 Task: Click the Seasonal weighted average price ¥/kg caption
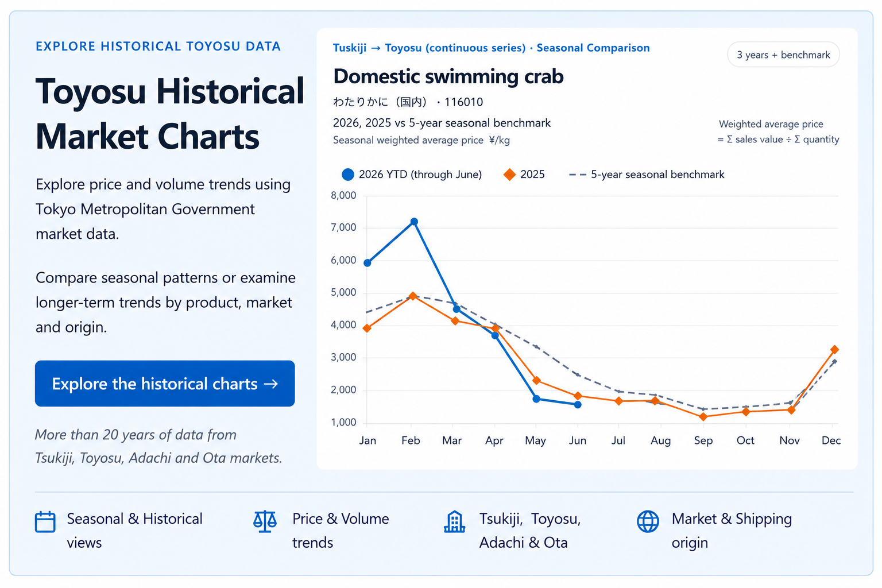pyautogui.click(x=421, y=140)
